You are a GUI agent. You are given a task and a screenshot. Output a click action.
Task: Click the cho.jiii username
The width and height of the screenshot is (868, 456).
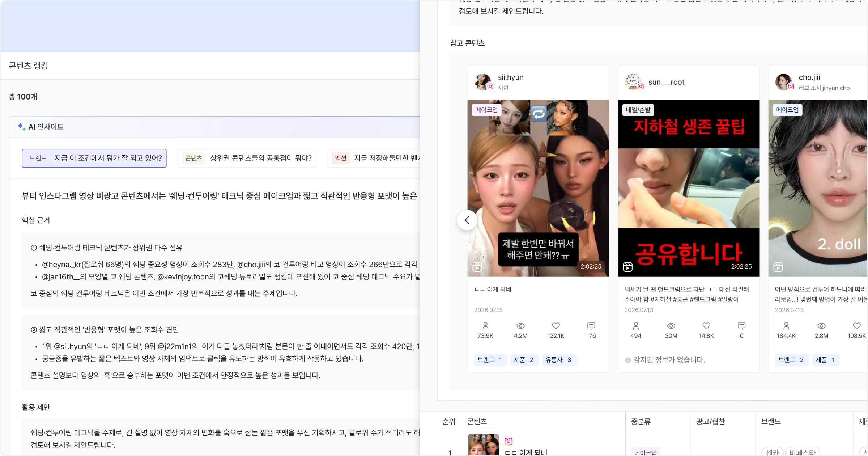click(809, 77)
